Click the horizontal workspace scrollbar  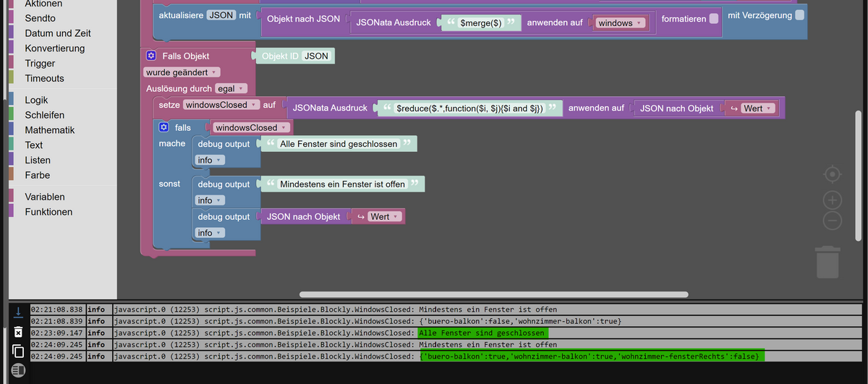(493, 294)
